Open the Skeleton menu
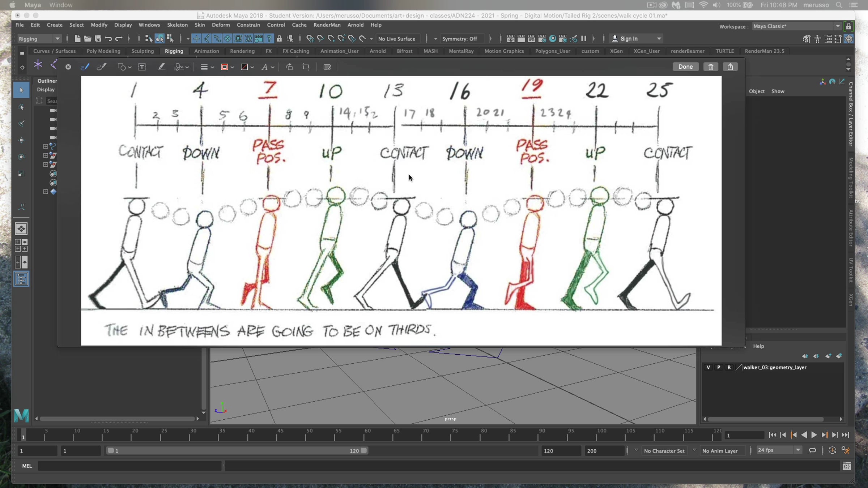The width and height of the screenshot is (868, 488). click(x=177, y=25)
